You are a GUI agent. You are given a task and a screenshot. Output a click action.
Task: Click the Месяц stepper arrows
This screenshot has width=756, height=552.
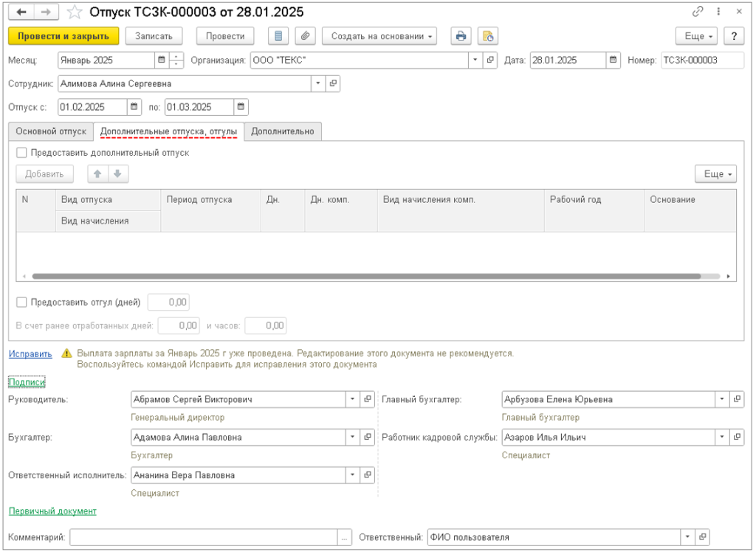176,61
